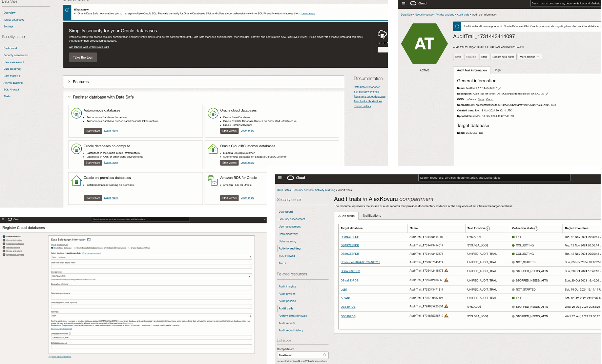Switch to the Tags tab
The width and height of the screenshot is (602, 364).
click(498, 70)
